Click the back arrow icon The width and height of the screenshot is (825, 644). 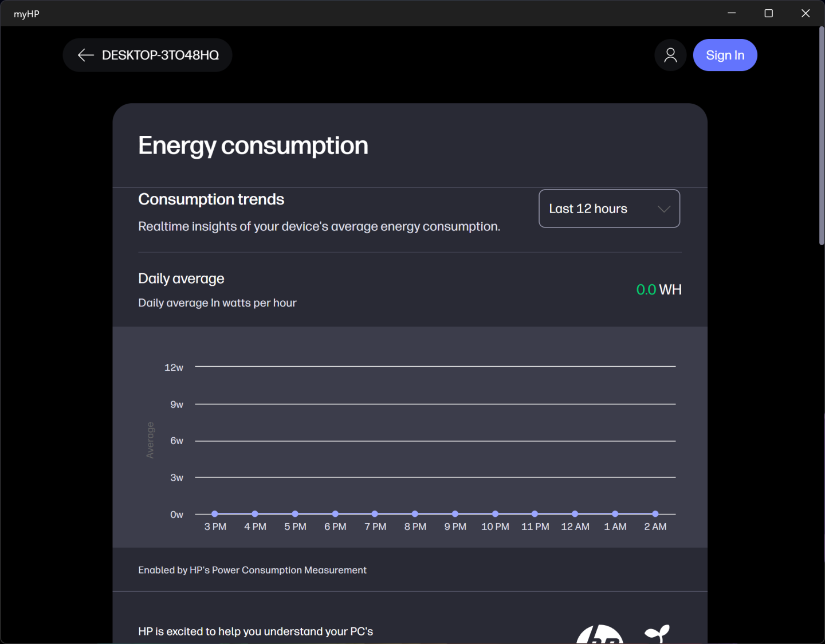point(86,55)
